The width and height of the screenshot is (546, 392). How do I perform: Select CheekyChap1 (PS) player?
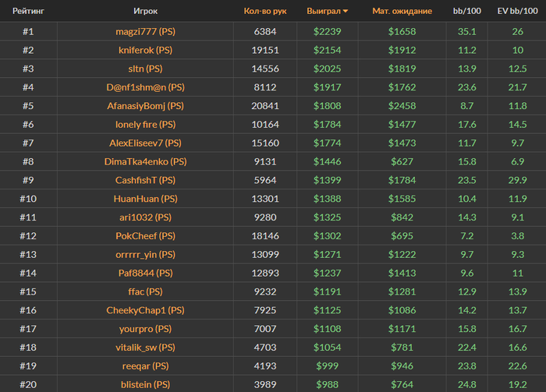tap(146, 310)
